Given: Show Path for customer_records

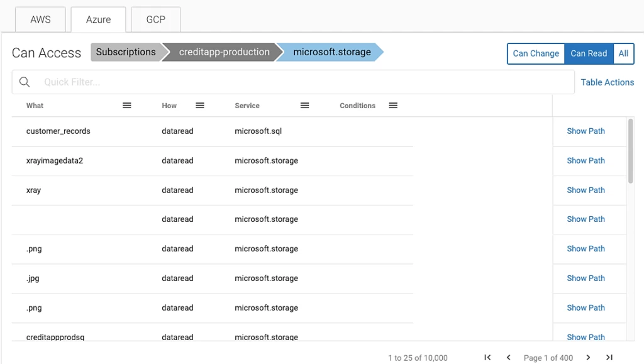Looking at the screenshot, I should point(586,131).
